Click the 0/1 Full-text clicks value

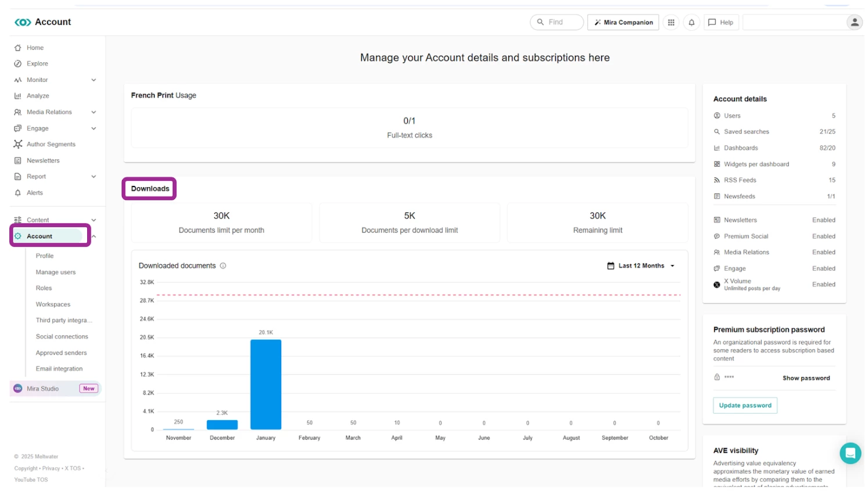410,121
